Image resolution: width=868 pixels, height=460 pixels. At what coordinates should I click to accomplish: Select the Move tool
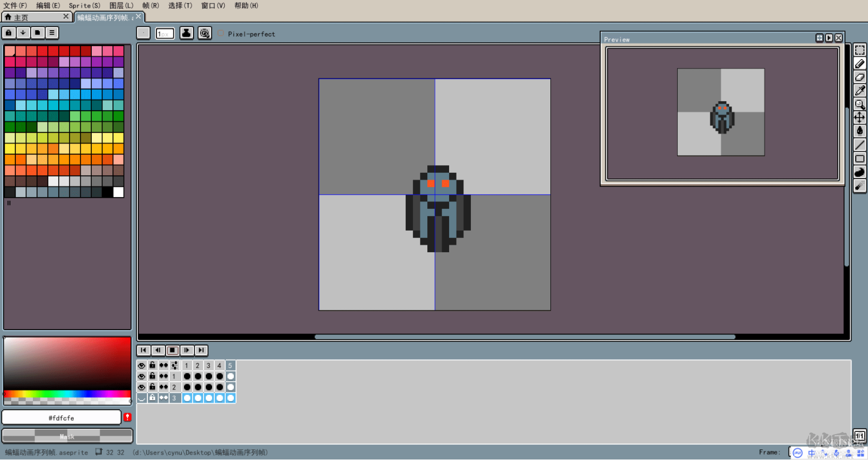click(860, 118)
